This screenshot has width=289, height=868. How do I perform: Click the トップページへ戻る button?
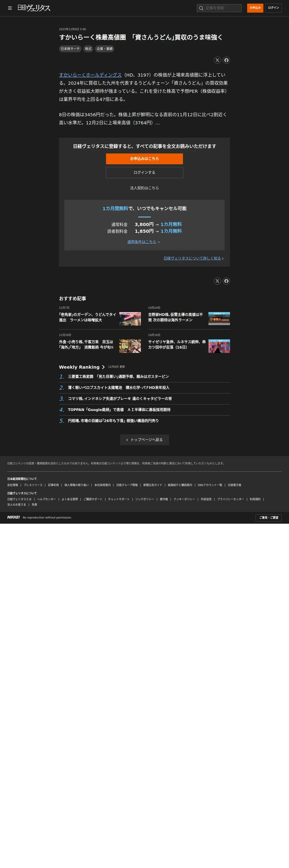(x=144, y=440)
